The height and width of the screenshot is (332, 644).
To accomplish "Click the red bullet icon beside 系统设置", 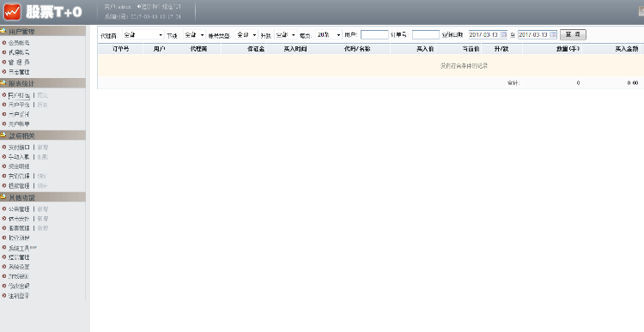I will click(x=4, y=267).
